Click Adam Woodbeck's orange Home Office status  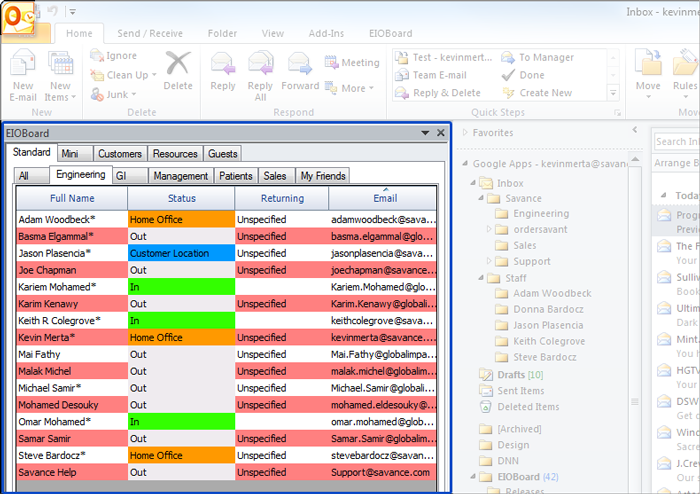181,220
